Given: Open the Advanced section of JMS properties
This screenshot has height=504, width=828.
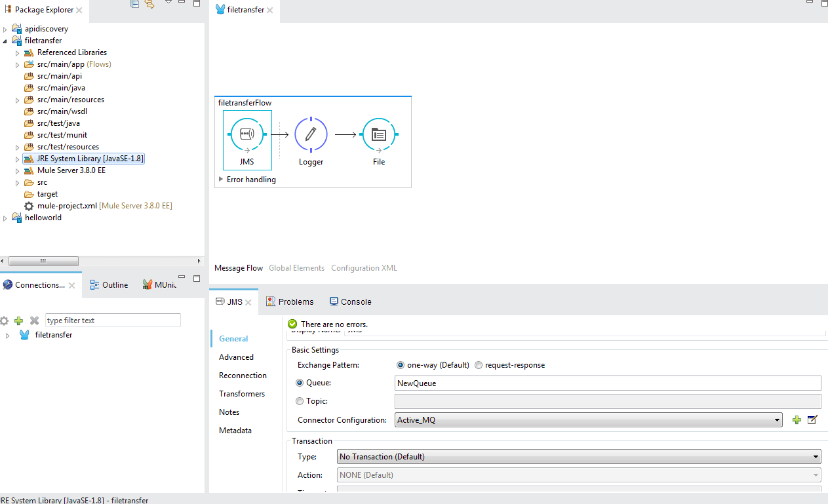Looking at the screenshot, I should click(x=236, y=357).
